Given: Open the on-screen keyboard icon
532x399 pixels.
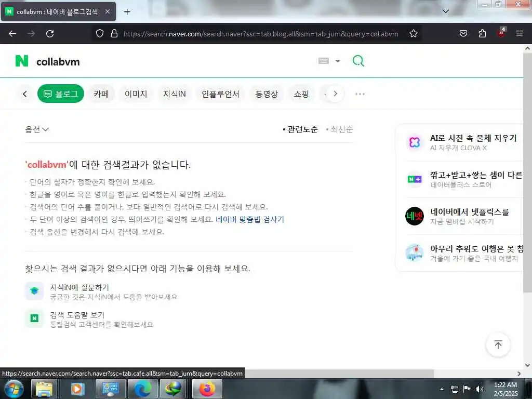Looking at the screenshot, I should 323,61.
